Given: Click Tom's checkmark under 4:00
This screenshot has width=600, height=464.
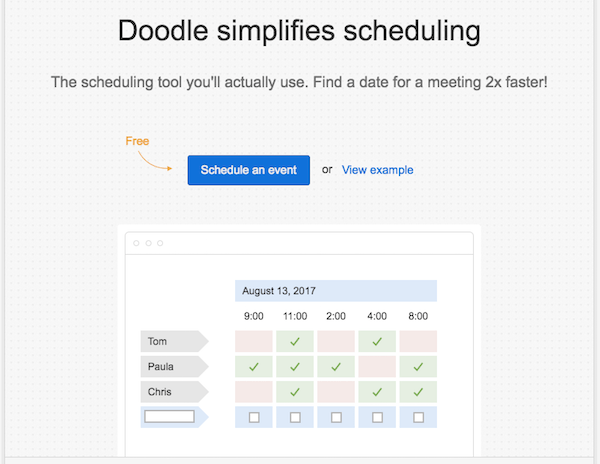Looking at the screenshot, I should 377,342.
